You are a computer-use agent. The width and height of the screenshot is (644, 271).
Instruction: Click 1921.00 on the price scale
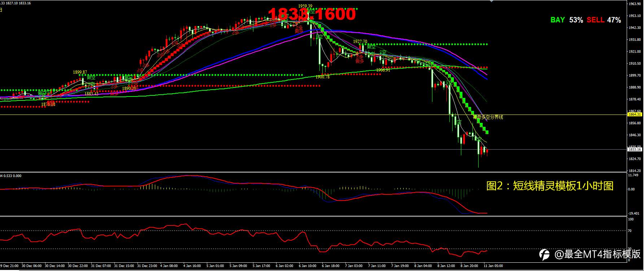click(635, 52)
